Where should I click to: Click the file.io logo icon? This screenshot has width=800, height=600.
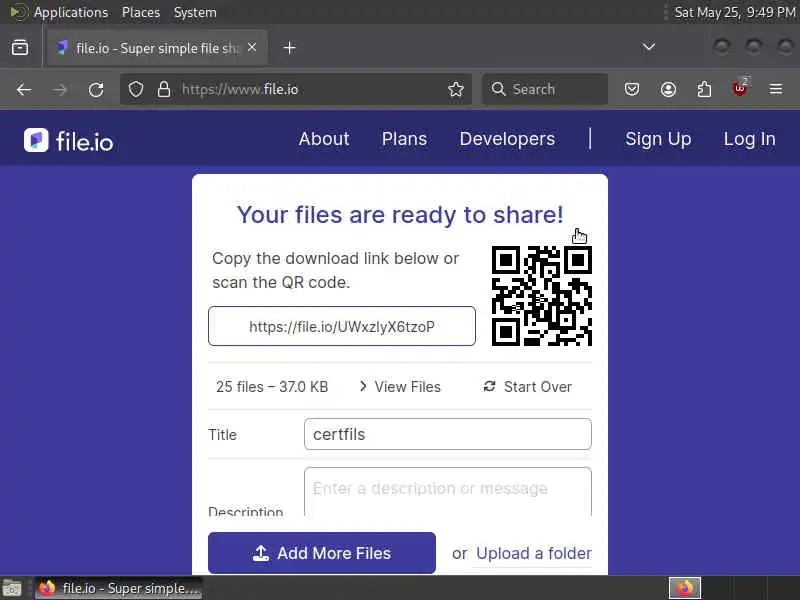click(36, 140)
